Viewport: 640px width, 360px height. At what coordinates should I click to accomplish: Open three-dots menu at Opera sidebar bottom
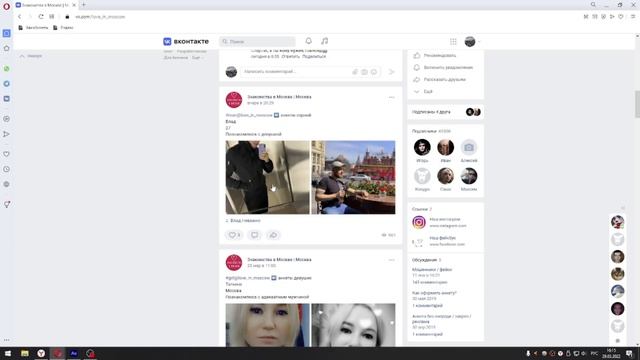(x=7, y=340)
